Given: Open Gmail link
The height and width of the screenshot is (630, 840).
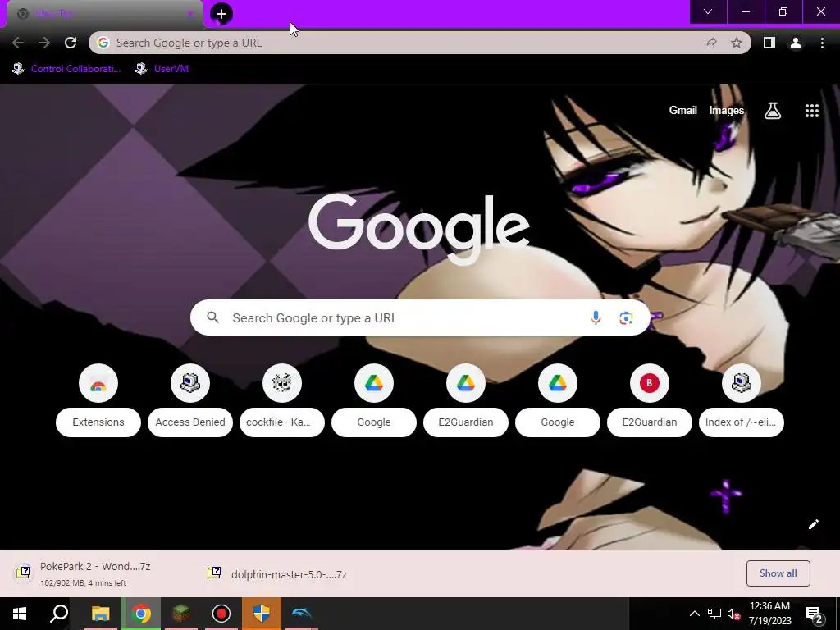Looking at the screenshot, I should coord(683,111).
